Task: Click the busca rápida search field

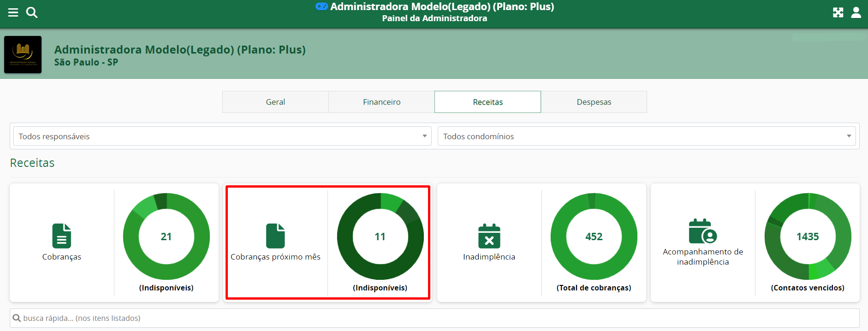Action: (x=434, y=318)
